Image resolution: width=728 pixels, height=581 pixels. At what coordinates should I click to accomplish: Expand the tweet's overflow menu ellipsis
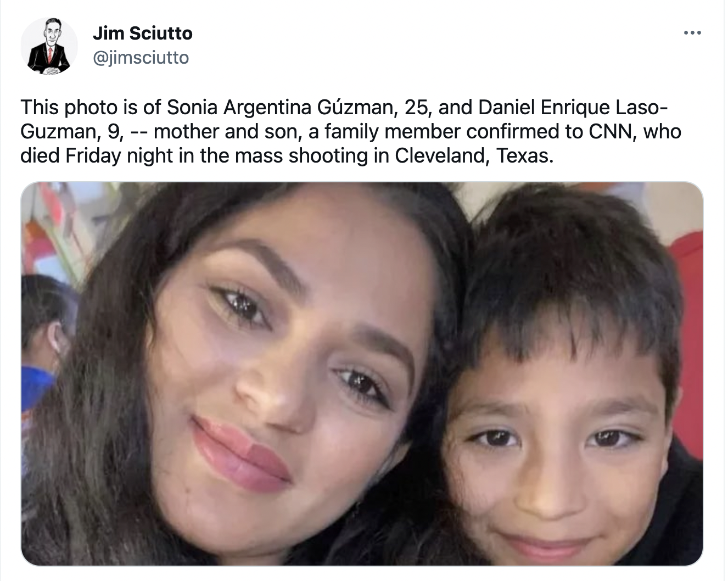(x=692, y=33)
